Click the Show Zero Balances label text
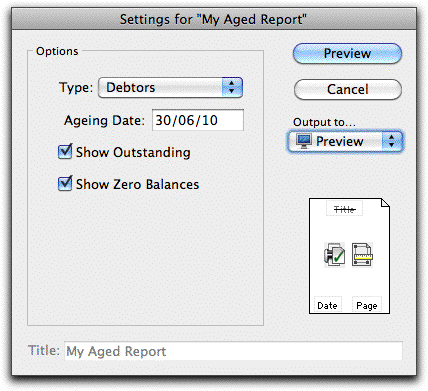The height and width of the screenshot is (391, 428). click(137, 184)
